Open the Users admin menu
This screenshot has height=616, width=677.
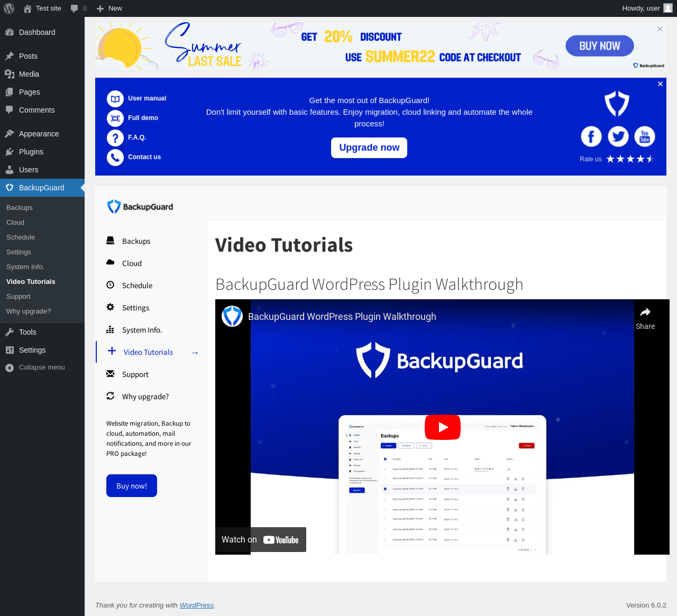42,170
